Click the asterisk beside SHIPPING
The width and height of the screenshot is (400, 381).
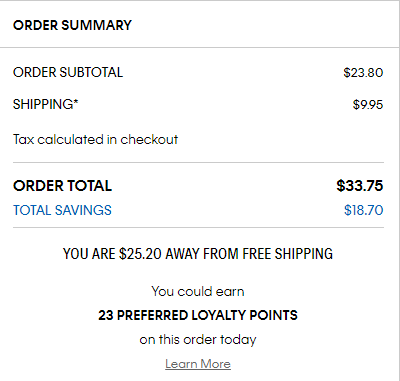(x=76, y=101)
